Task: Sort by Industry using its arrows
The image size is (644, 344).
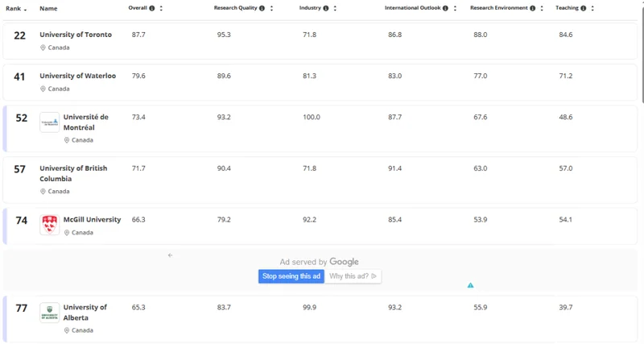Action: pos(335,9)
